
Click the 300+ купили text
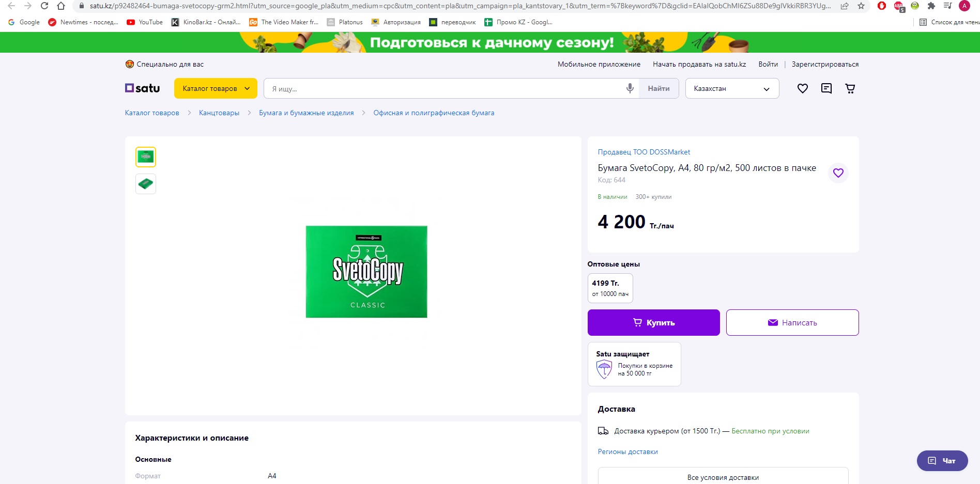[x=653, y=197]
